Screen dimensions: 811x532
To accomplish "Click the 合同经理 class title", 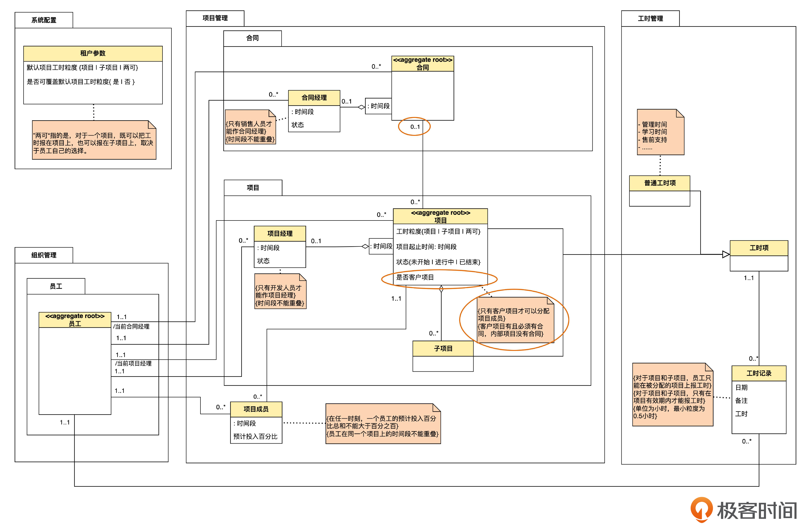I will [x=314, y=98].
